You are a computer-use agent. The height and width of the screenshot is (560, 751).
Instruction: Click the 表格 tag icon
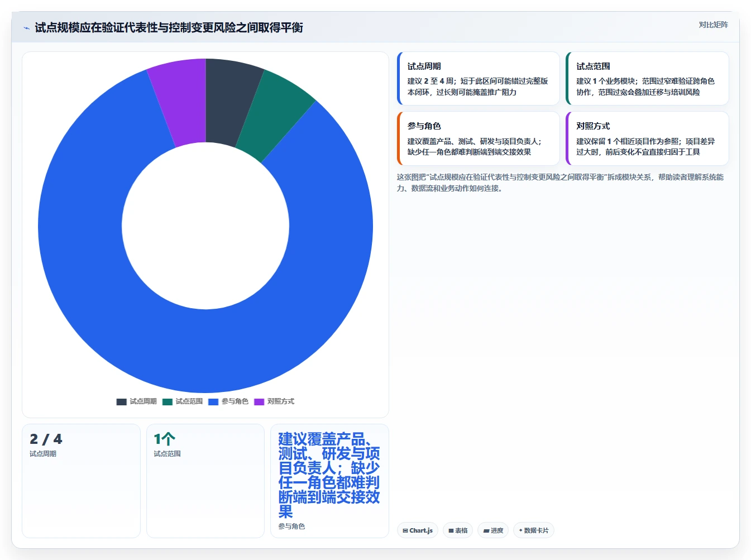click(x=451, y=531)
